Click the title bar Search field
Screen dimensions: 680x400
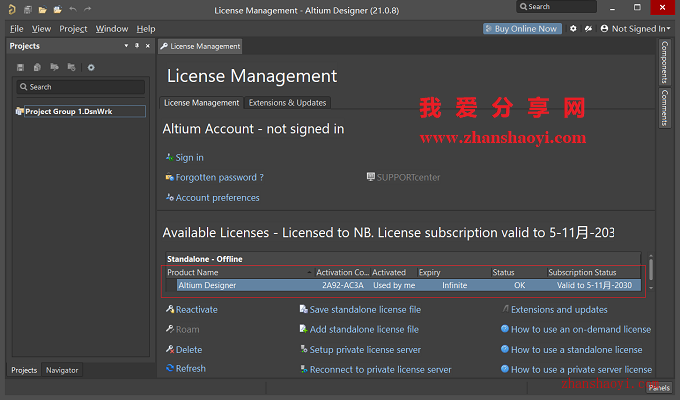pyautogui.click(x=556, y=7)
